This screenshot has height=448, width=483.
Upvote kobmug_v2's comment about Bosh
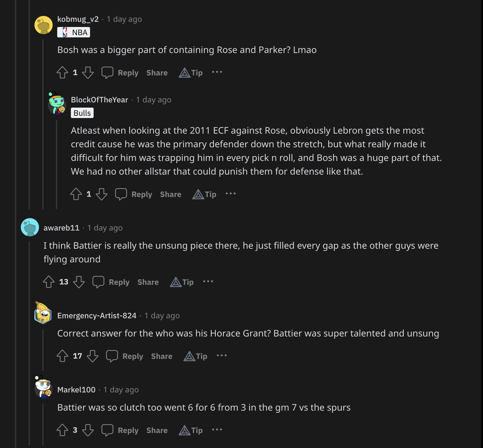[62, 72]
